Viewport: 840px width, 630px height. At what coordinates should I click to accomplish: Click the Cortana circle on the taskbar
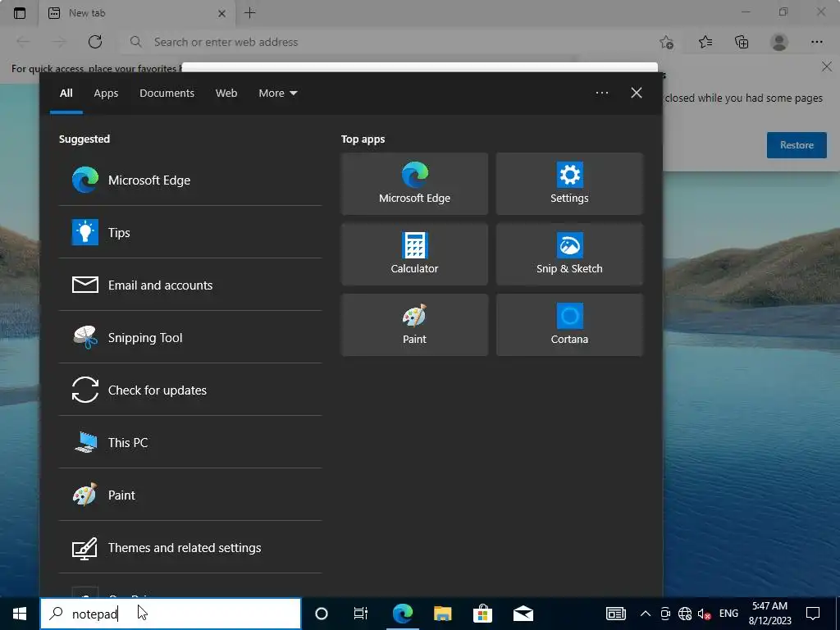pyautogui.click(x=322, y=614)
